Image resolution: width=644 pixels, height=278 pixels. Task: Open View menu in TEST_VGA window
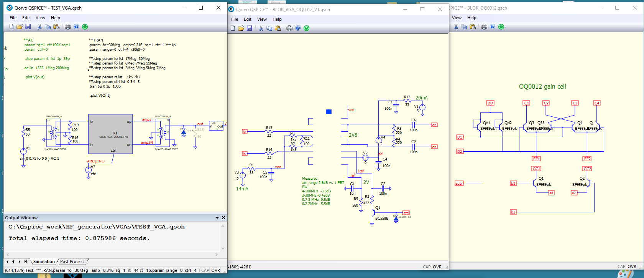[x=41, y=18]
